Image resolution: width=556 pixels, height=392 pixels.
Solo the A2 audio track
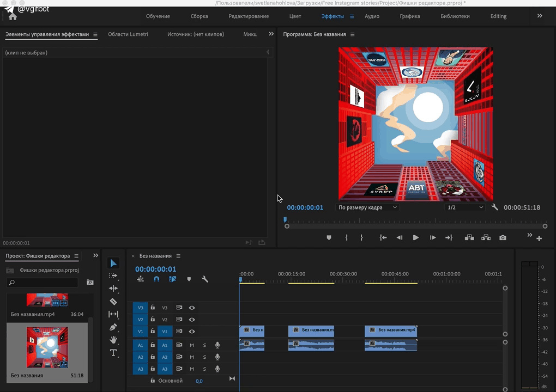204,357
